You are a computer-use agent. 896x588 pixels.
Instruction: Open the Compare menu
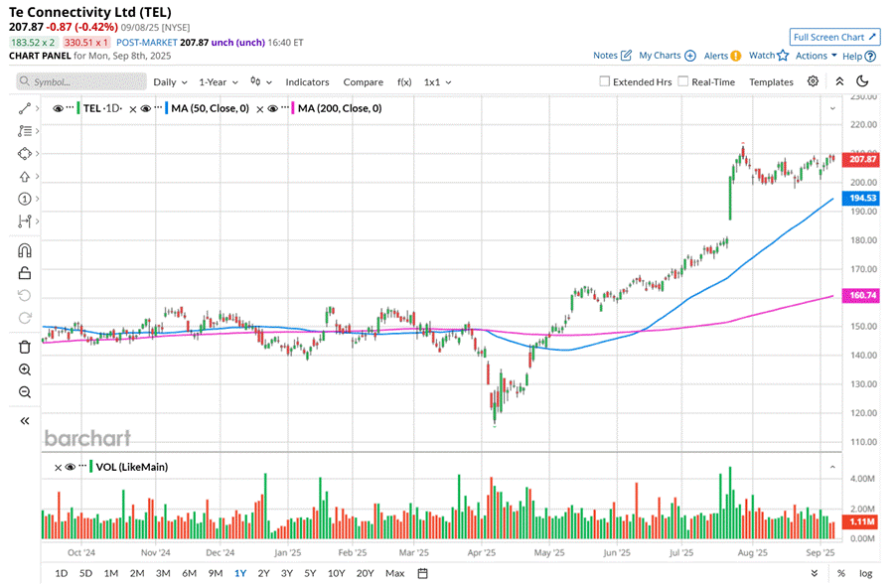click(363, 82)
